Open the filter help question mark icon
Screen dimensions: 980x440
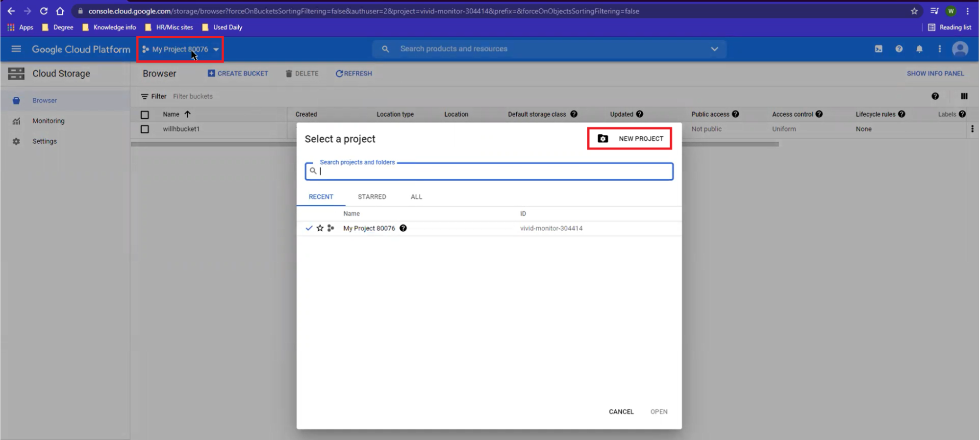[935, 97]
